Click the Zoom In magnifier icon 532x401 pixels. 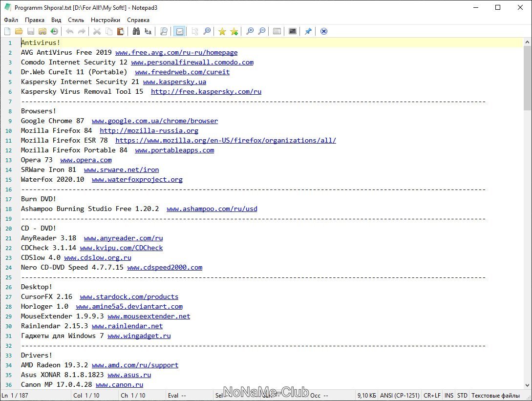pos(250,31)
